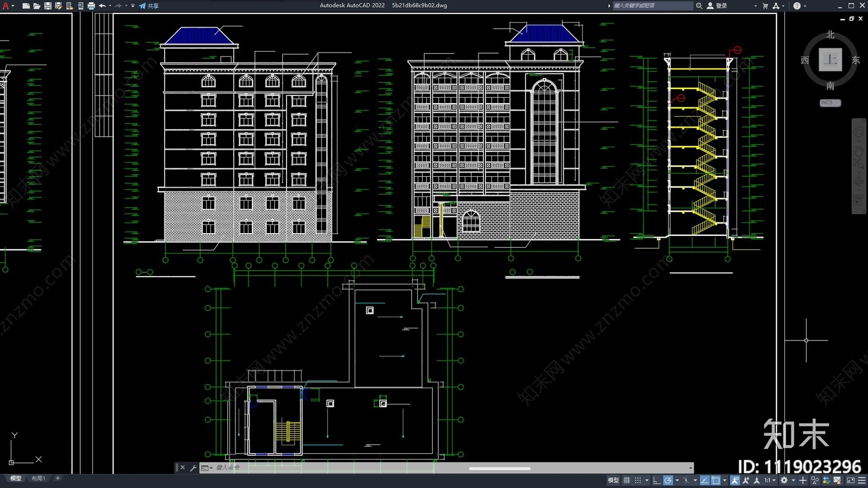
Task: Save the drawing with the floppy disk icon
Action: pos(48,6)
